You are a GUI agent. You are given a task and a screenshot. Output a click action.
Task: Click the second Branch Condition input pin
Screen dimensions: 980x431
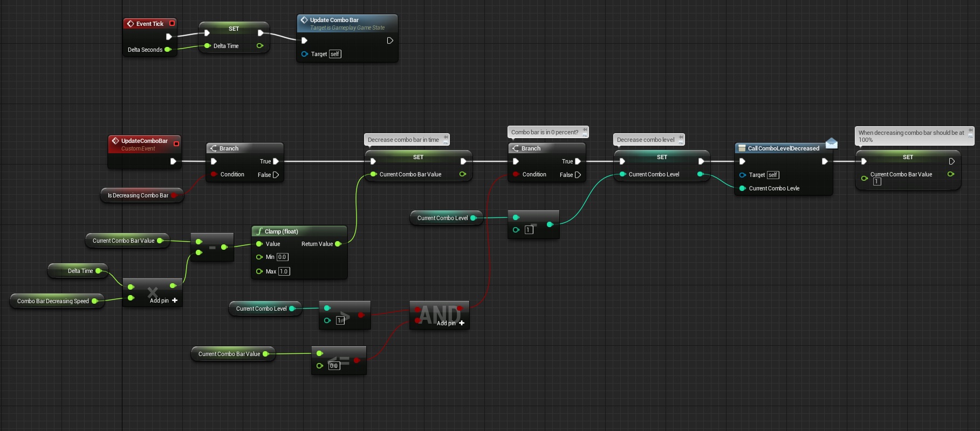pyautogui.click(x=516, y=174)
